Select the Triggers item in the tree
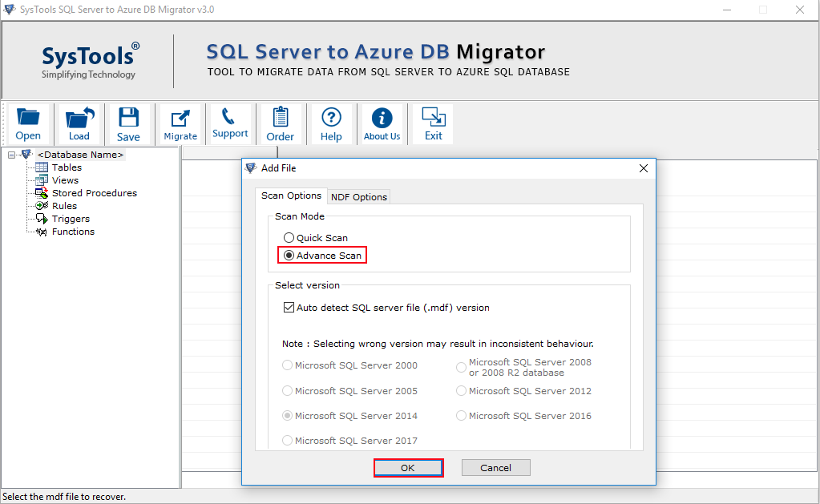This screenshot has height=504, width=820. (71, 219)
